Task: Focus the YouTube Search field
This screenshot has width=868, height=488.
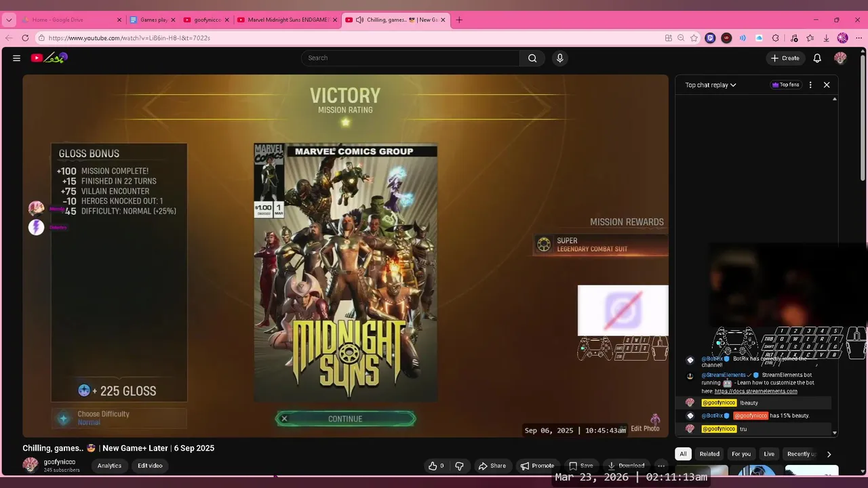Action: click(410, 58)
